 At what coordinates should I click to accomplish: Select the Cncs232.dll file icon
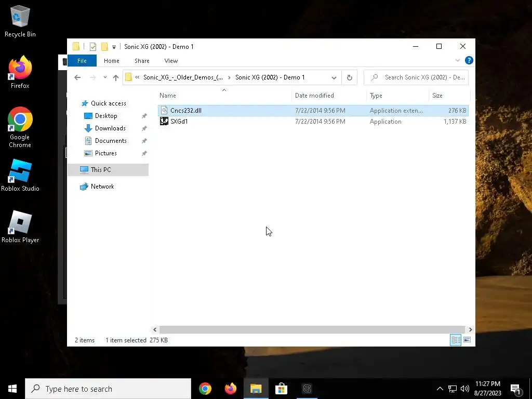click(164, 110)
